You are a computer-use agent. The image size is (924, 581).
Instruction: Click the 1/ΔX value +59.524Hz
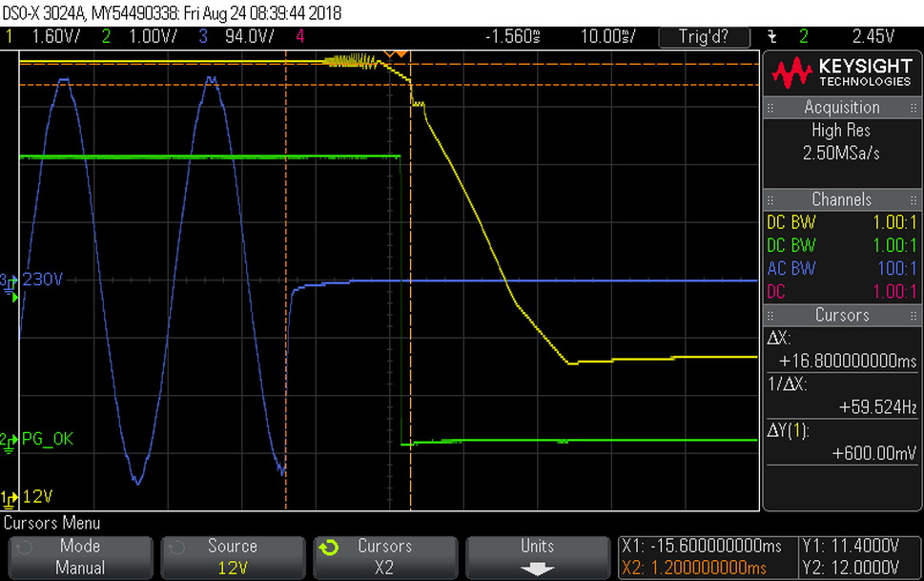coord(877,407)
